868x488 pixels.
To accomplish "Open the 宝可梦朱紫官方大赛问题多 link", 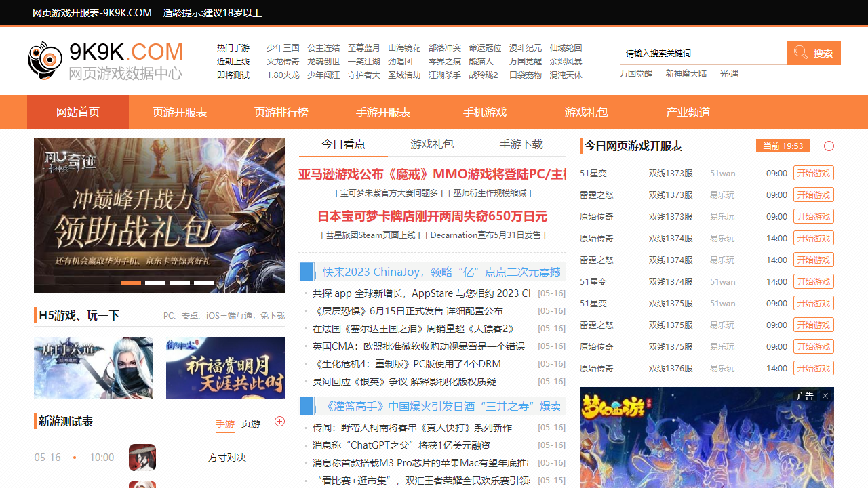I will pos(389,193).
